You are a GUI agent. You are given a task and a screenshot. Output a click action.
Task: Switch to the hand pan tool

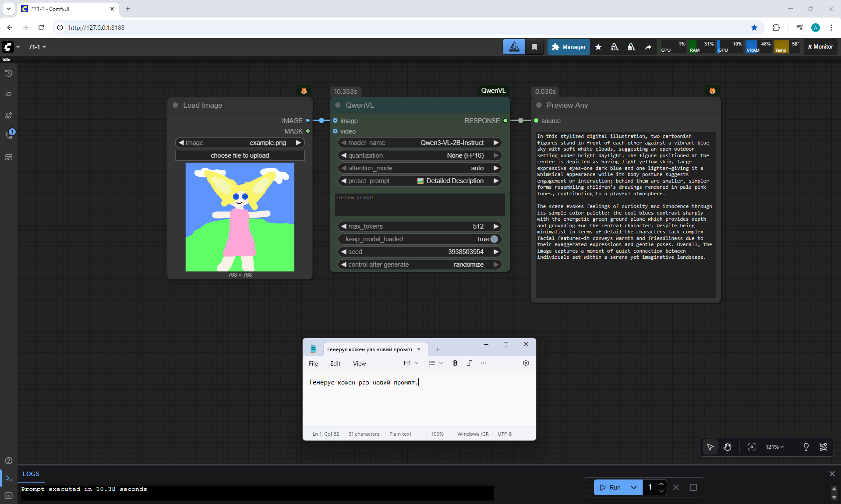(x=728, y=447)
